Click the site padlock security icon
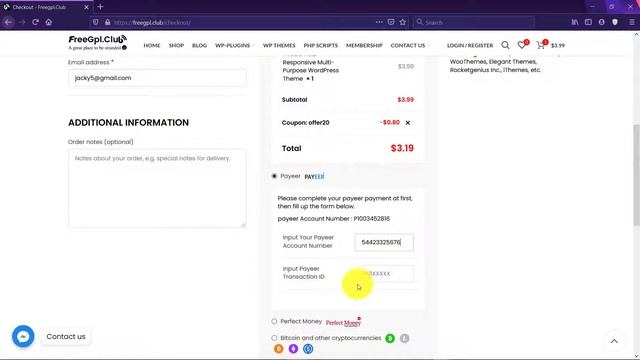Screen dimensions: 640x360 (x=107, y=22)
